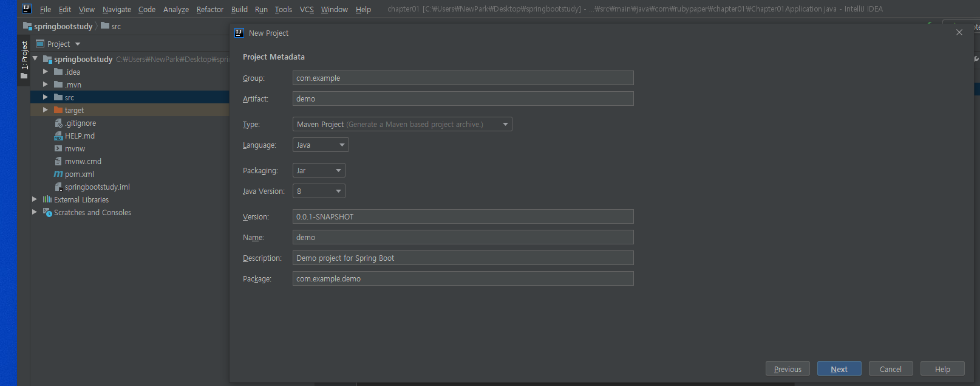Select springbootstudy.iml in the project tree
Viewport: 980px width, 386px height.
coord(97,187)
